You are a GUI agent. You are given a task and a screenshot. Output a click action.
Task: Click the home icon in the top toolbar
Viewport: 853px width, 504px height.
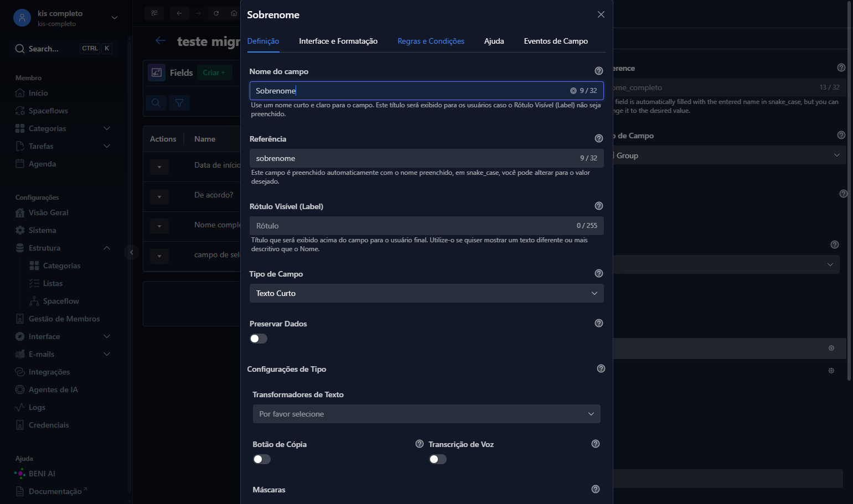[234, 13]
